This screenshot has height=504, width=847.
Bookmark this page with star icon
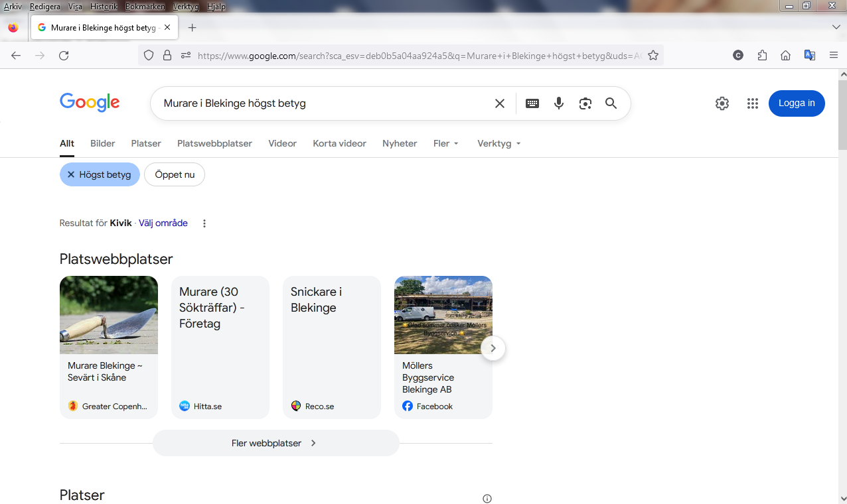[653, 56]
